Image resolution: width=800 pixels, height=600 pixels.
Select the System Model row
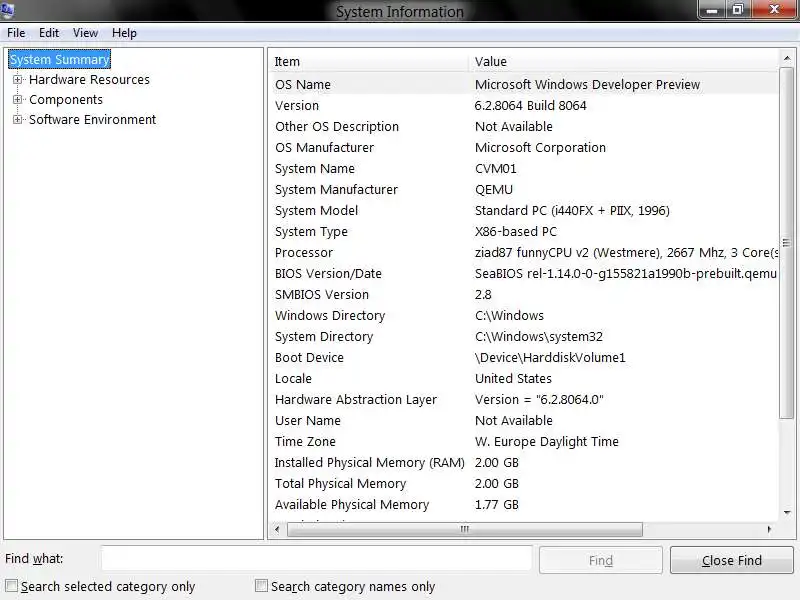tap(523, 210)
